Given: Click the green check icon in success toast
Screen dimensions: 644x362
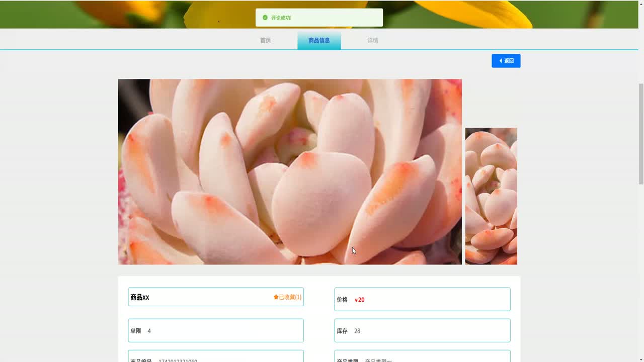Looking at the screenshot, I should pyautogui.click(x=265, y=18).
